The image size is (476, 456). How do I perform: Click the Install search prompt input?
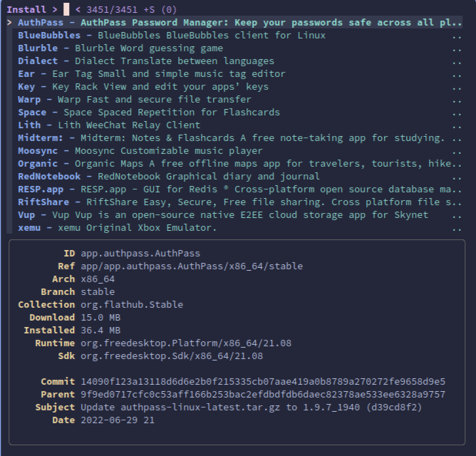pos(66,9)
